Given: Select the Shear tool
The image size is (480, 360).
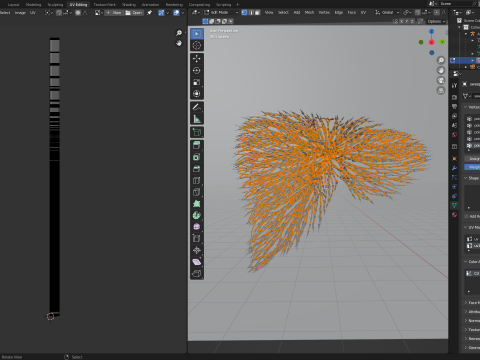Looking at the screenshot, I should pos(197,262).
